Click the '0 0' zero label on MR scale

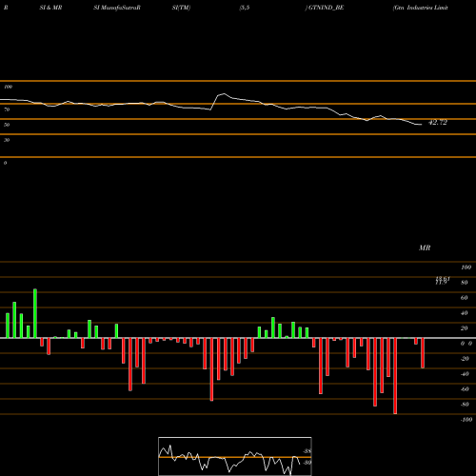(466, 344)
